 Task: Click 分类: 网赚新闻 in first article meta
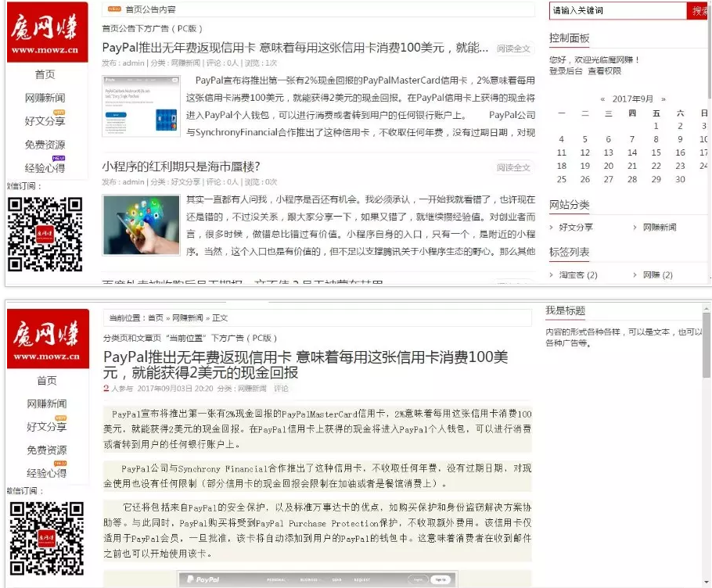[x=174, y=63]
